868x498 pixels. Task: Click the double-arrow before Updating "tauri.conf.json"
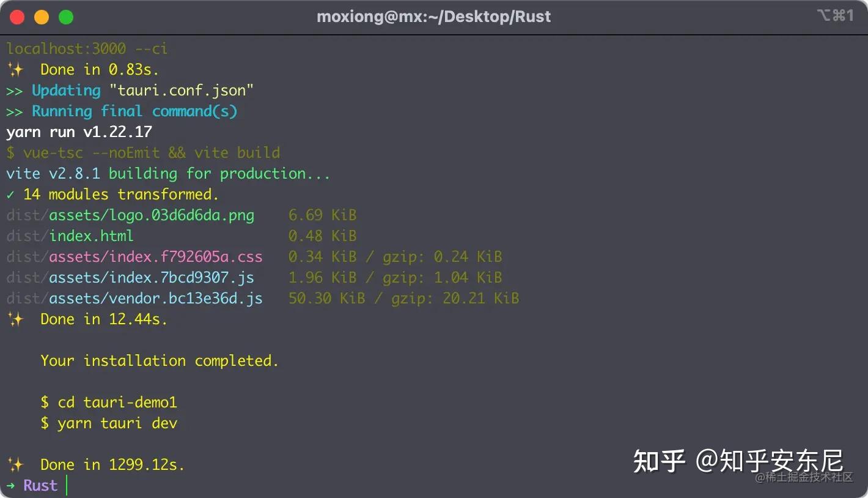(15, 91)
